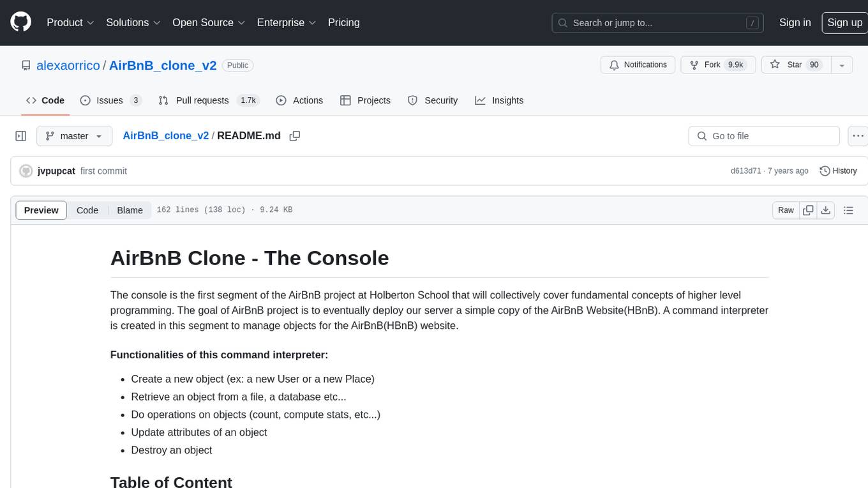Open jvpupcat author profile link
The image size is (868, 488).
coord(56,171)
